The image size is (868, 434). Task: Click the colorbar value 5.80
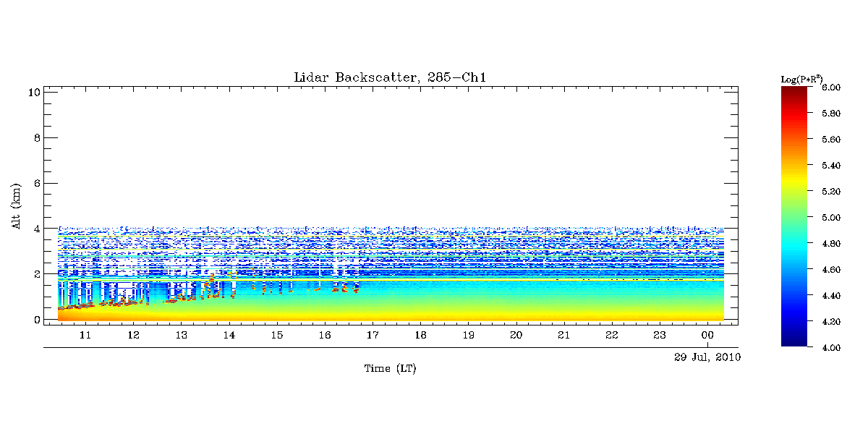pos(830,113)
